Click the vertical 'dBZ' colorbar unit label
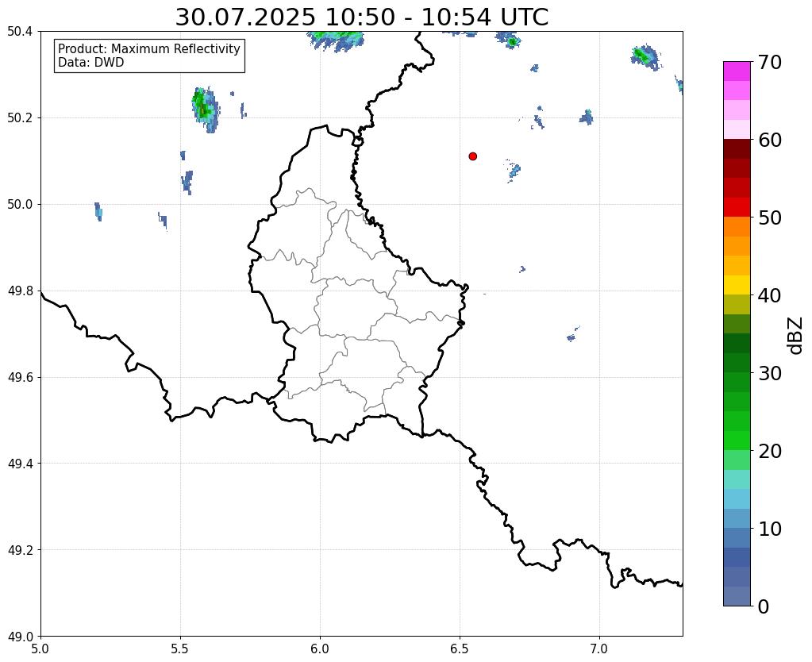The width and height of the screenshot is (812, 662). (x=796, y=335)
